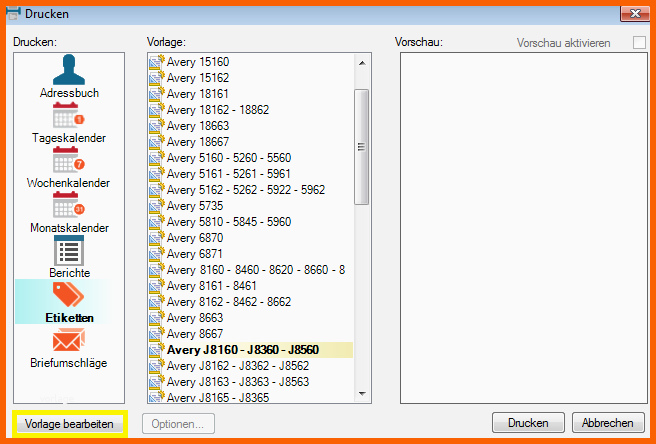Click the template icon beside Avery 18161
This screenshot has height=444, width=656.
(x=157, y=94)
